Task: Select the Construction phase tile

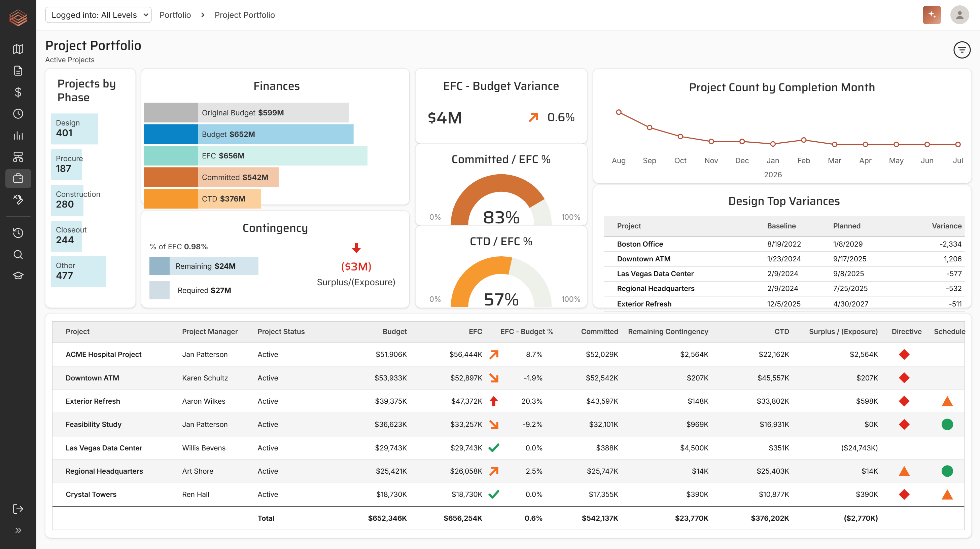Action: (68, 200)
